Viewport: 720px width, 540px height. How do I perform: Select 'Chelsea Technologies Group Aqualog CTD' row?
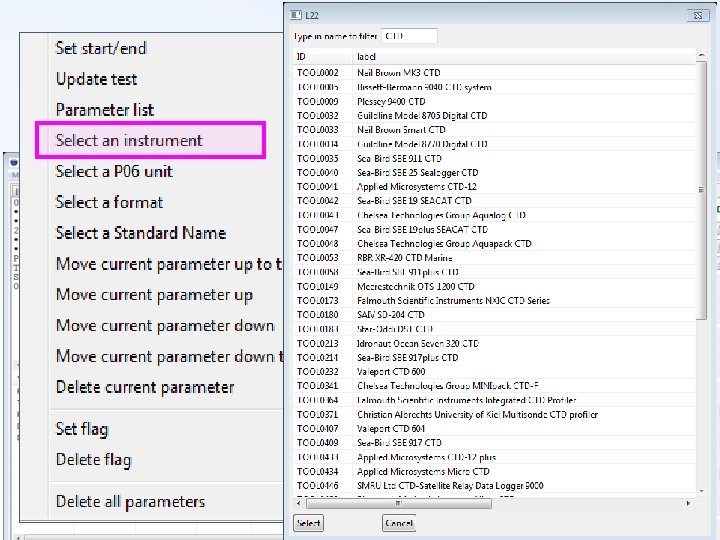pos(494,215)
